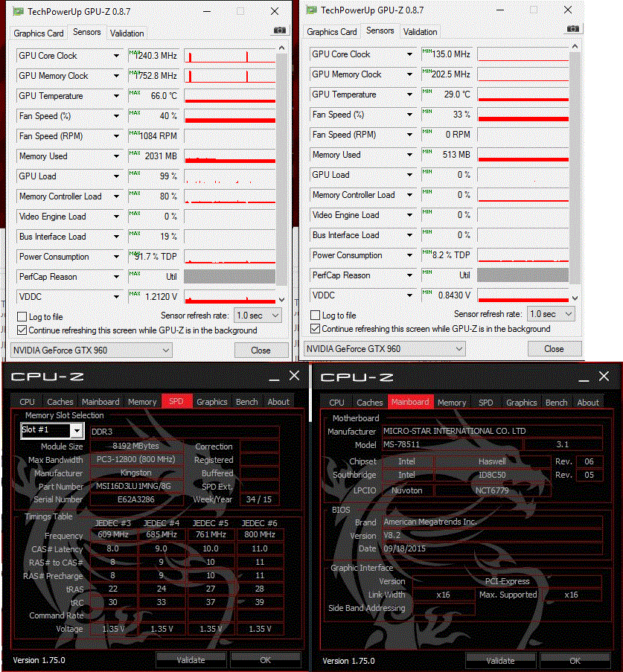Click the Memory Used graph in MIN-values GPU-Z window
Image resolution: width=623 pixels, height=672 pixels.
tap(523, 155)
